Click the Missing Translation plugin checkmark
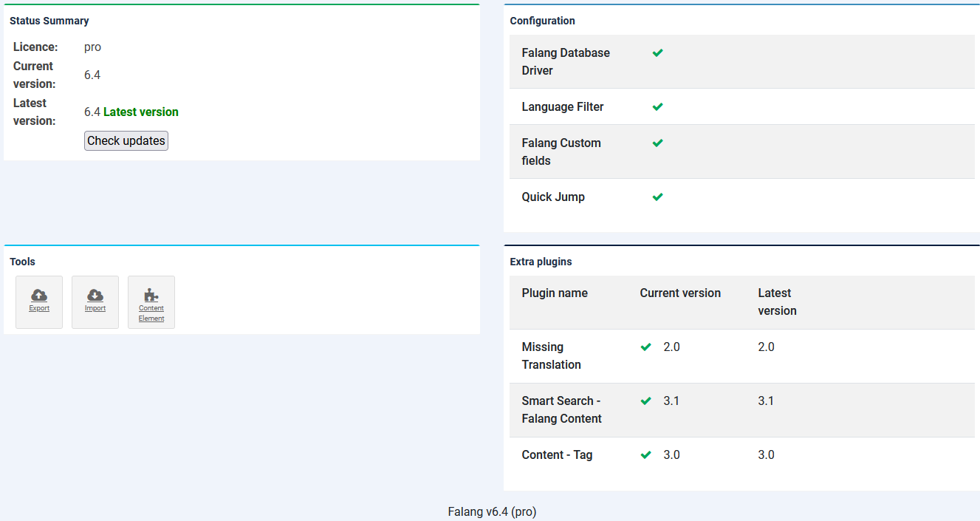The height and width of the screenshot is (521, 980). click(646, 347)
